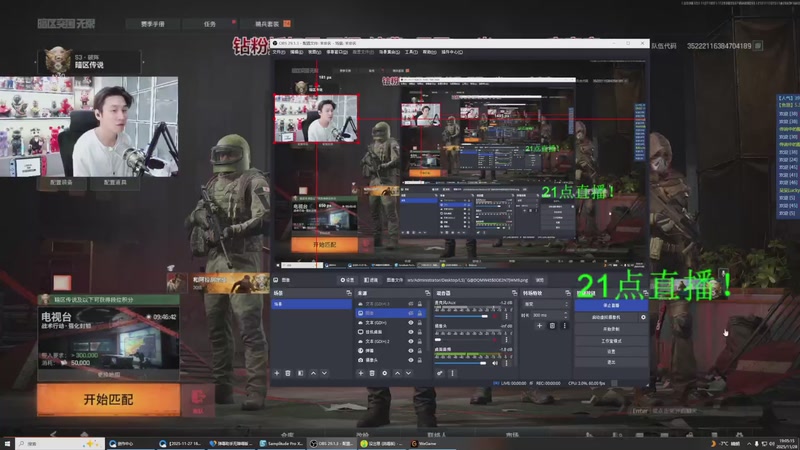
Task: Open advanced audio properties link icon in mixer
Action: 440,373
